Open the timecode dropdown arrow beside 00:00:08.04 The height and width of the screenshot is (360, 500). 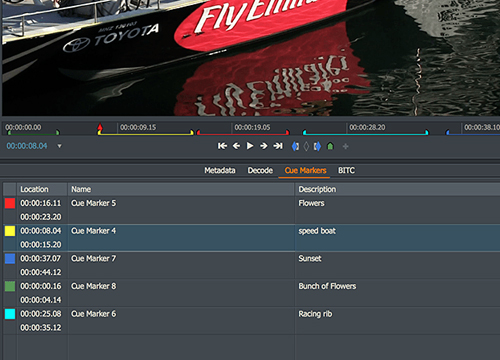(59, 146)
